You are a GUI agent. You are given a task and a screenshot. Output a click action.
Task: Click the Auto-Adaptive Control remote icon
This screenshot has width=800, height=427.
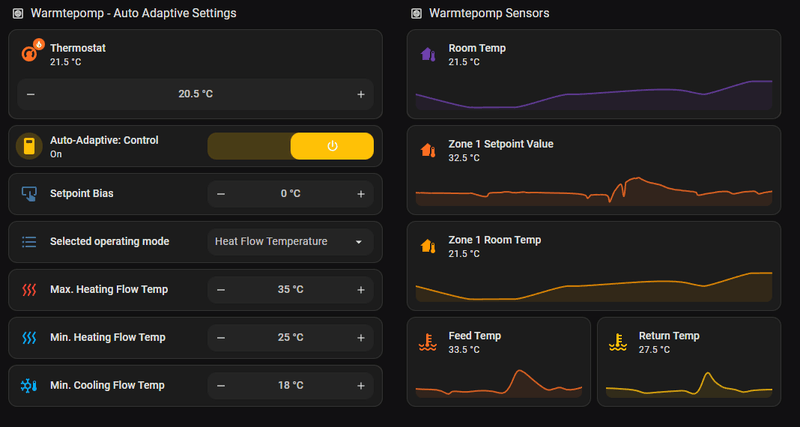click(29, 147)
